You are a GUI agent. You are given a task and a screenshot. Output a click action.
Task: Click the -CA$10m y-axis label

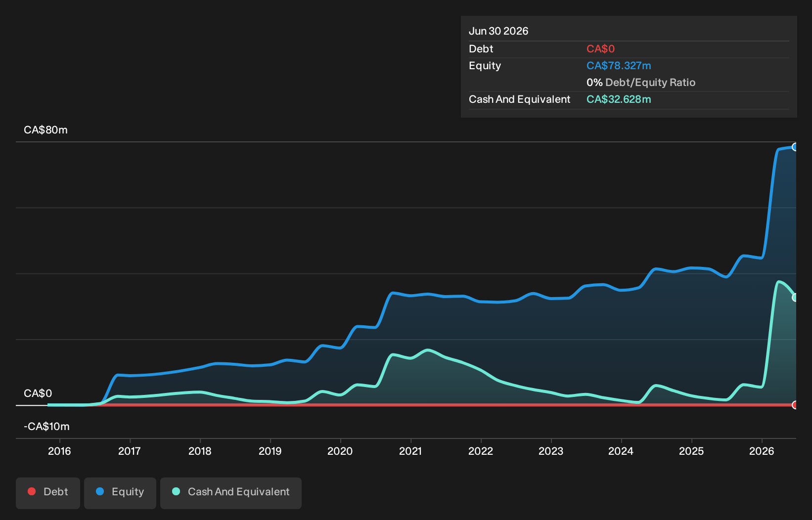(46, 427)
